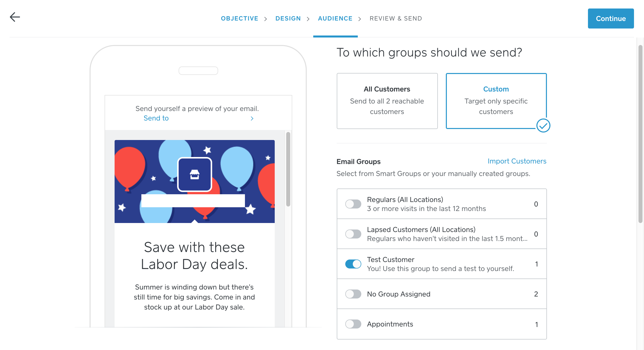Open the Import Customers link
The width and height of the screenshot is (644, 350).
coord(517,161)
